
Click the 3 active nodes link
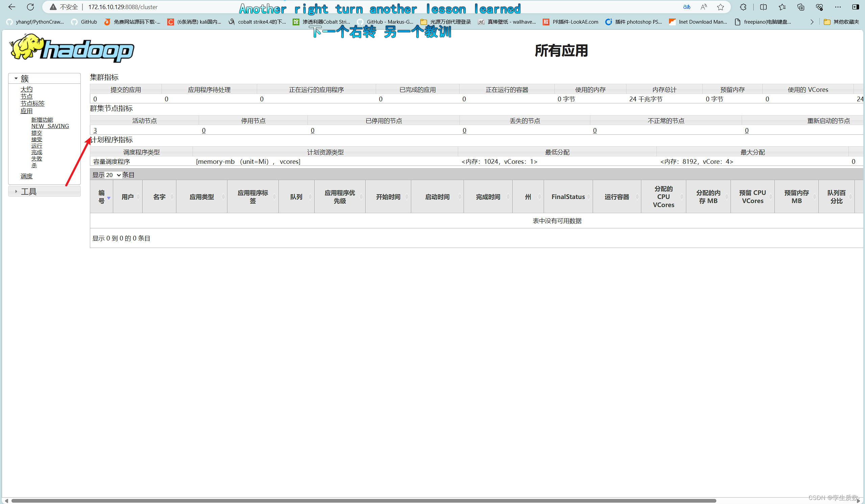95,130
